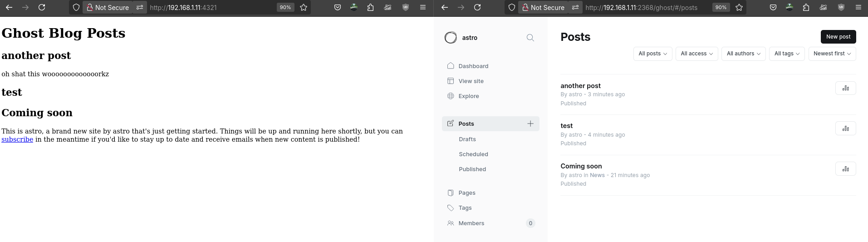Click Ghost admin address bar URL
This screenshot has width=868, height=242.
(641, 7)
